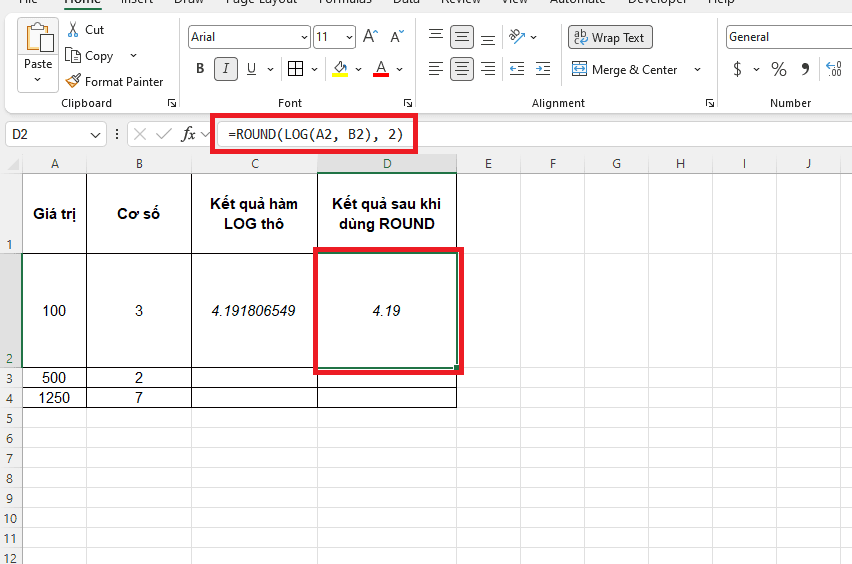The image size is (852, 564).
Task: Click the Merge & Center button
Action: (624, 70)
